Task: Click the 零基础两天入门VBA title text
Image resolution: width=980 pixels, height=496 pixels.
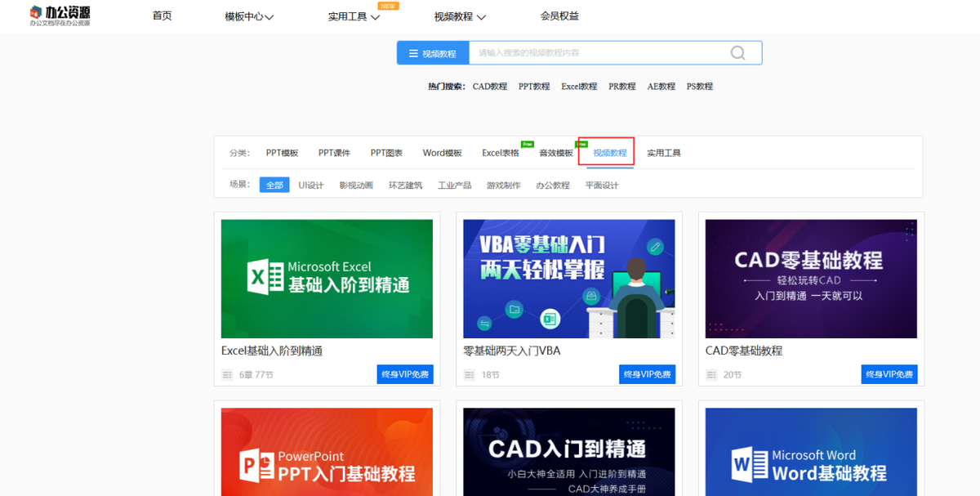Action: 512,351
